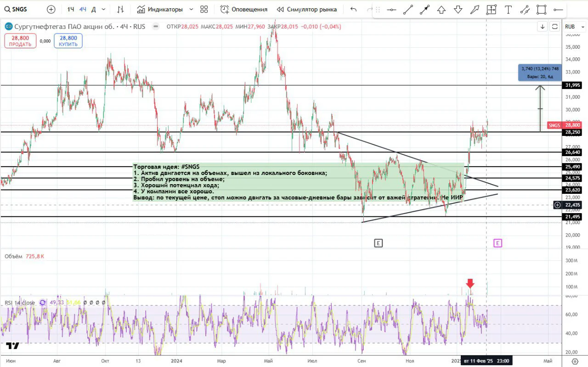Click the 31,995 price level label
The image size is (588, 367).
[x=573, y=85]
